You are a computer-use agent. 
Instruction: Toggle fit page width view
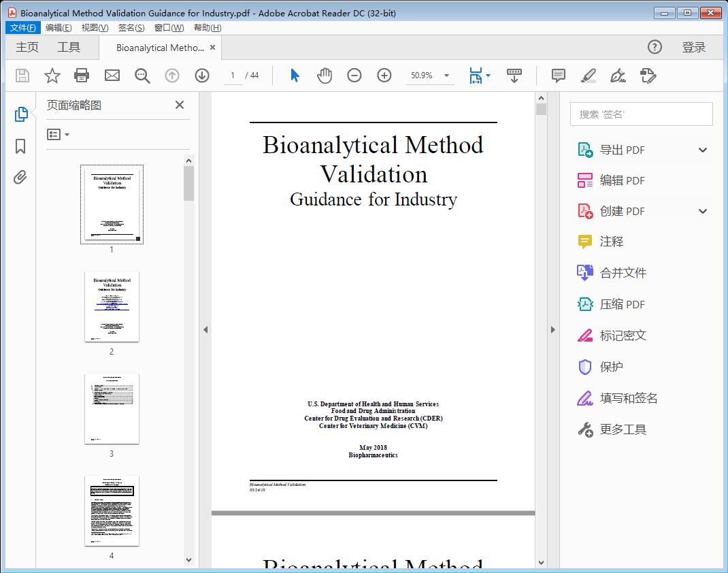point(476,76)
